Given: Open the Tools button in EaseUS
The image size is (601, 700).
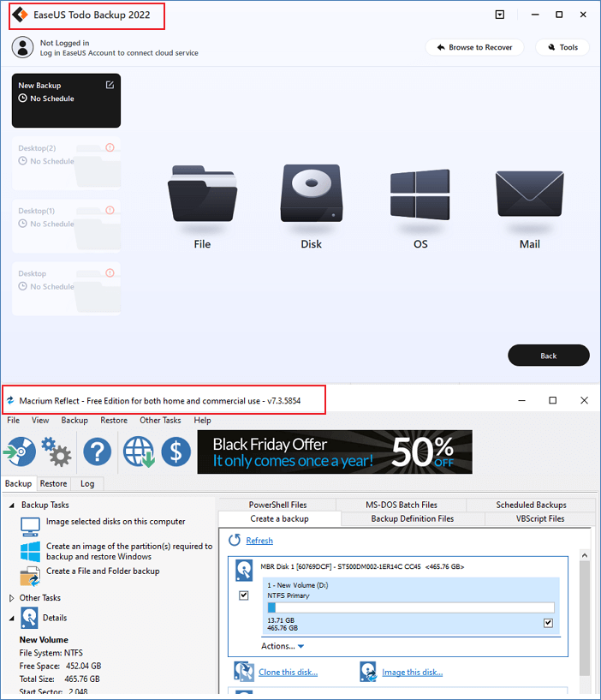Looking at the screenshot, I should 562,47.
